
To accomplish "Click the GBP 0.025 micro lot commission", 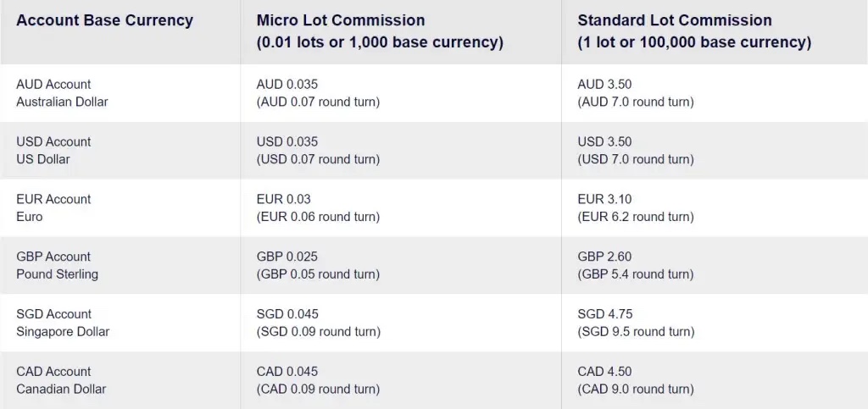I will point(287,257).
